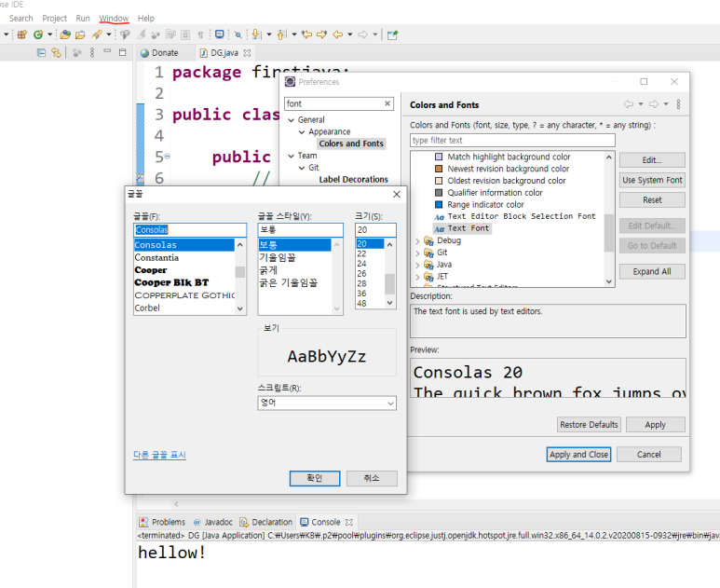Close the DG.java editor tab
This screenshot has width=720, height=588.
point(247,53)
